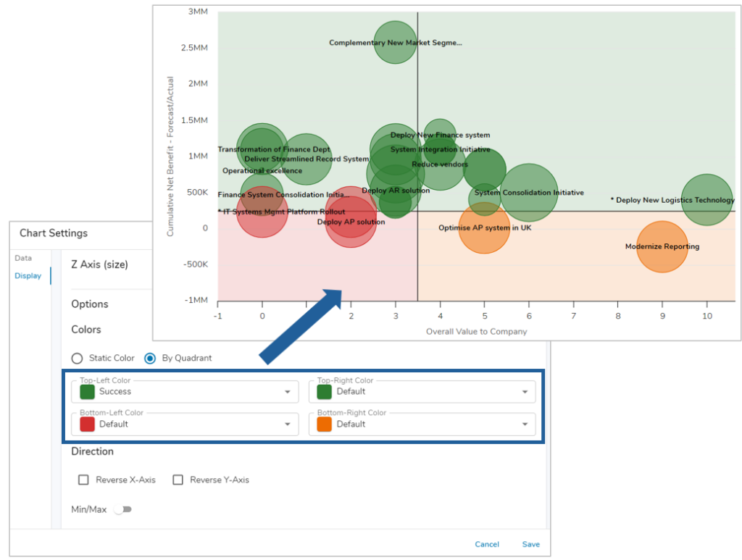742x560 pixels.
Task: Click the orange Bottom-Right color swatch
Action: (x=325, y=425)
